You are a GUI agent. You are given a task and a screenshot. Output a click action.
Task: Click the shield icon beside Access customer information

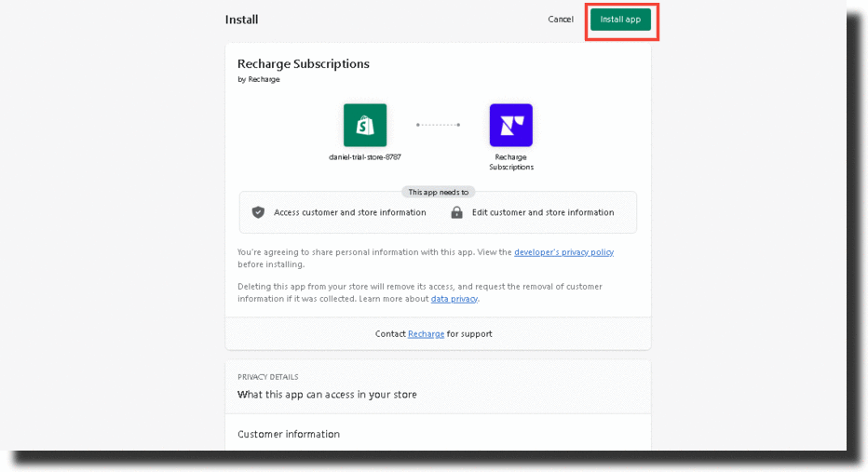coord(258,212)
